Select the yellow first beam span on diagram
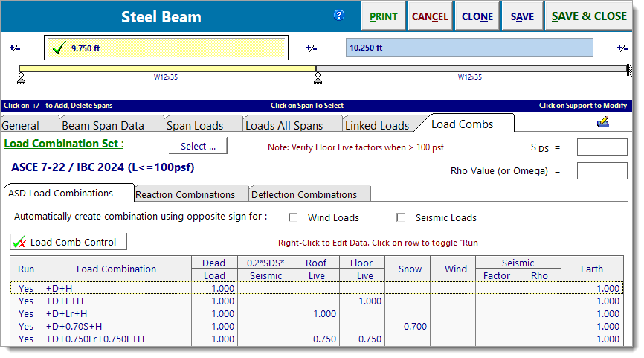The width and height of the screenshot is (644, 358). point(167,69)
